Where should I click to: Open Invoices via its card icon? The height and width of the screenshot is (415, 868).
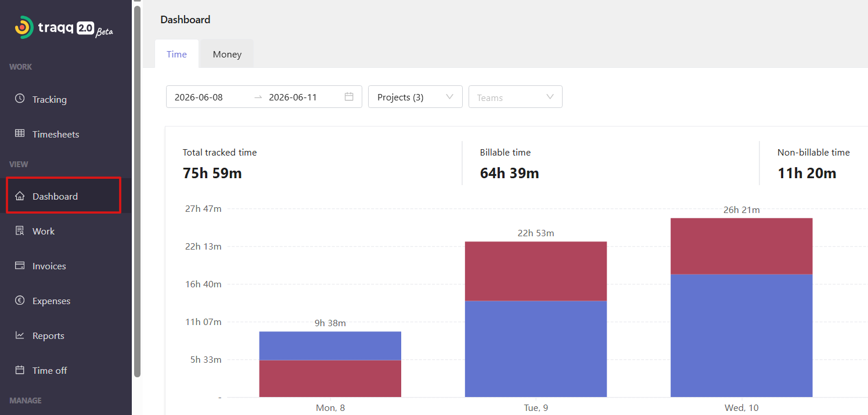coord(20,266)
